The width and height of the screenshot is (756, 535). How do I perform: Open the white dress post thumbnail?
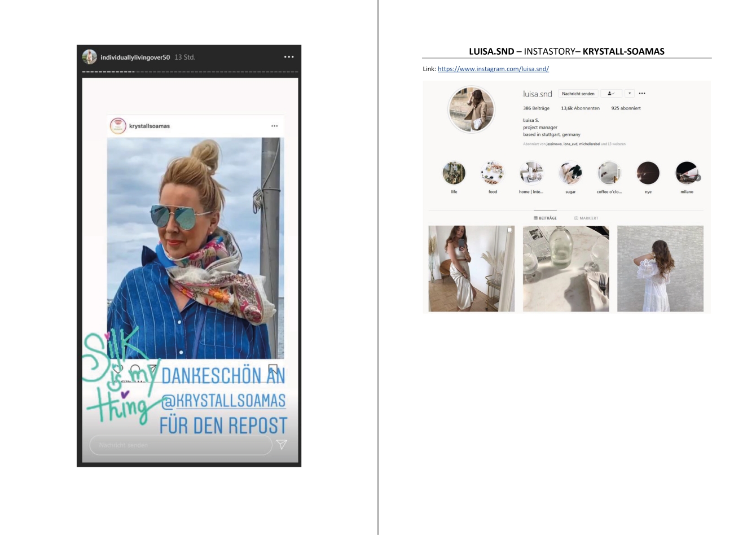[660, 269]
